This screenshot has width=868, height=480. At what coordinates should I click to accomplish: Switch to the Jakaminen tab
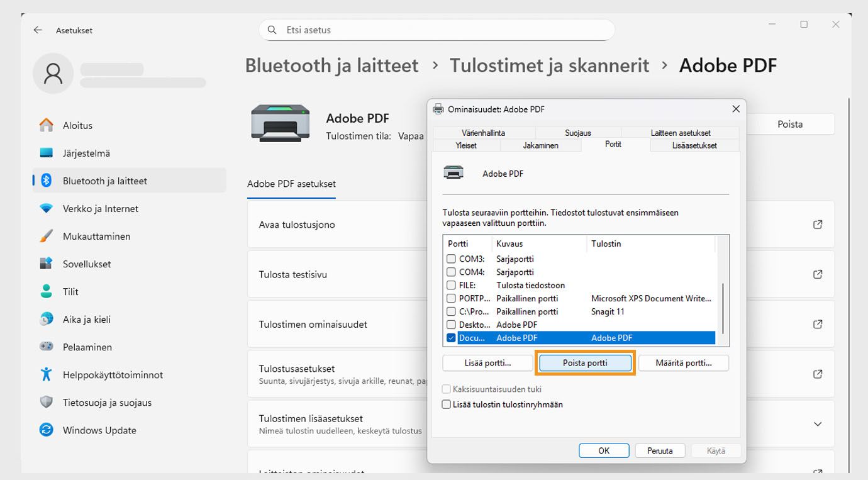point(540,145)
